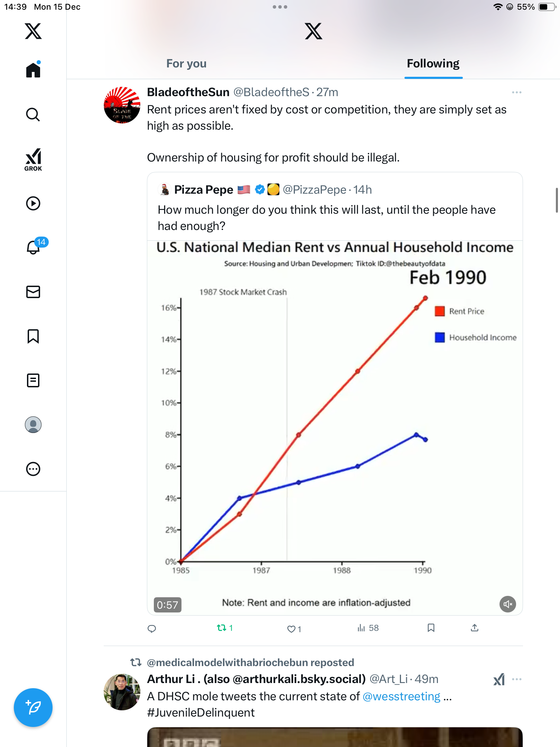Open the Lists icon in sidebar
Viewport: 560px width, 747px height.
(33, 380)
